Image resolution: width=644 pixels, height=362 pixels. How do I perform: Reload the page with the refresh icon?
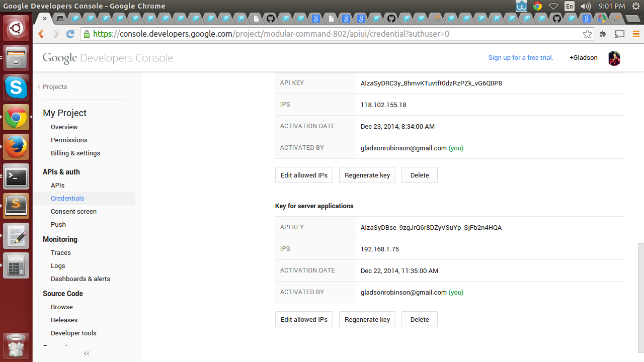[70, 34]
